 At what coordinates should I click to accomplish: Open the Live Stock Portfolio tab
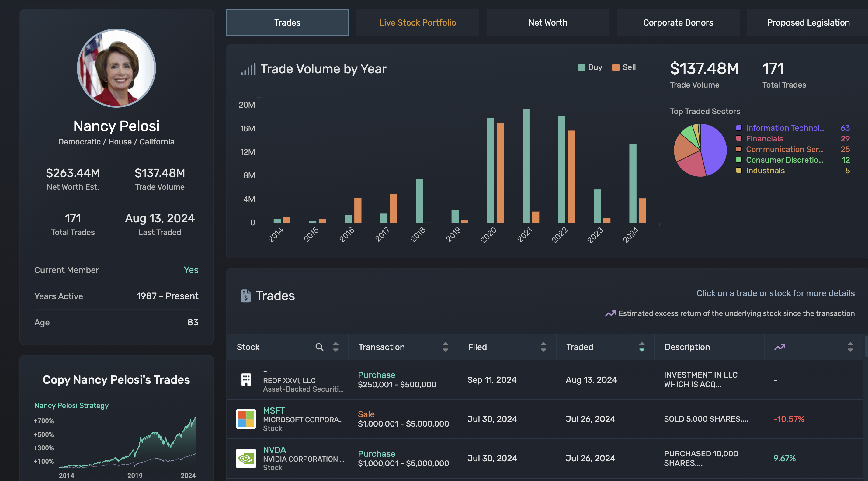(x=418, y=22)
